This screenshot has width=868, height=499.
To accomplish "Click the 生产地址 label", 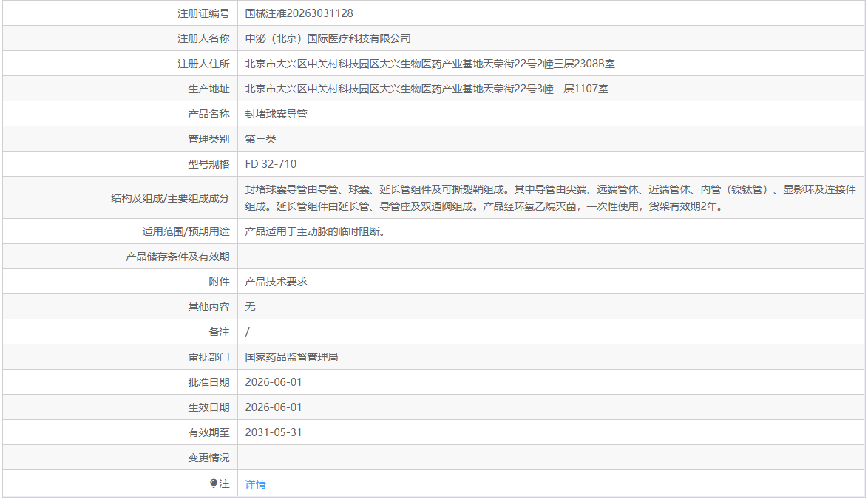I will coord(208,89).
